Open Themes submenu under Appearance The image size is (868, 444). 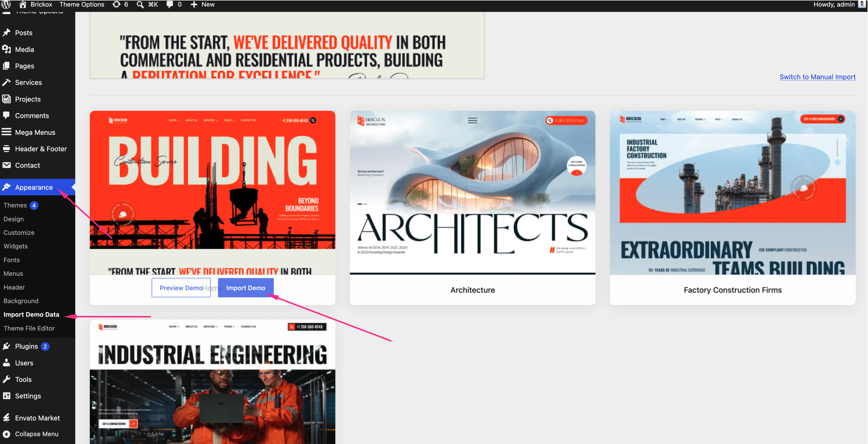(x=15, y=205)
